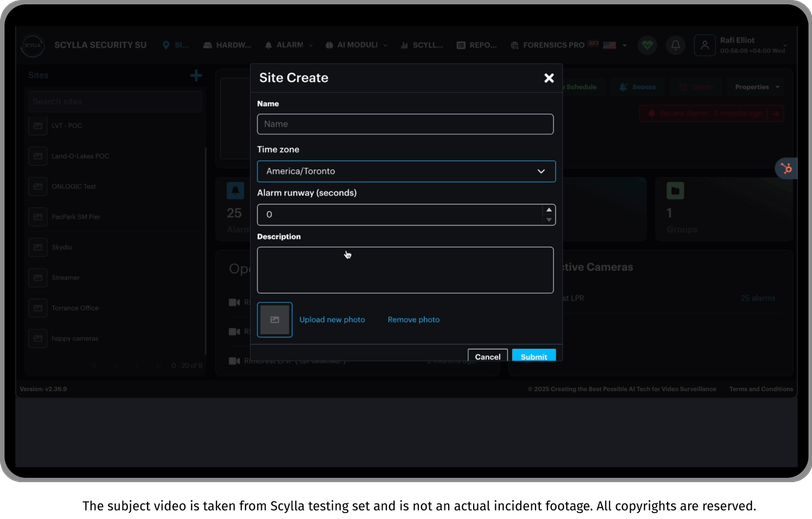The image size is (812, 519).
Task: Open the HubSpot chat widget icon
Action: click(786, 169)
